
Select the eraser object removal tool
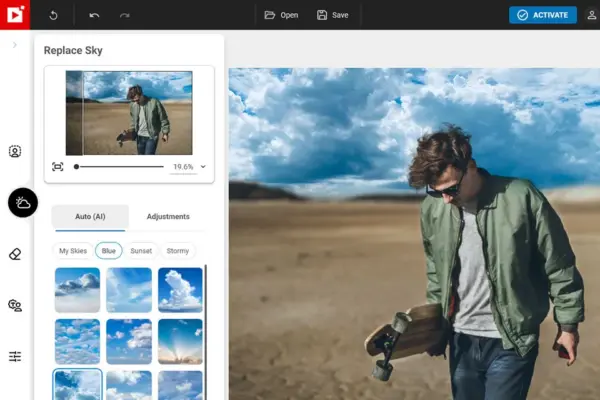15,254
